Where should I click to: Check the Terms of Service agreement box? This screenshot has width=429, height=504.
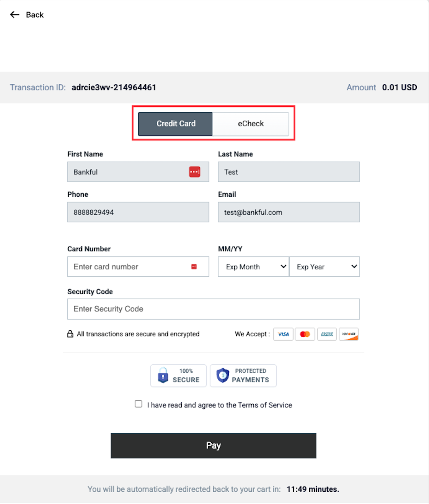click(138, 404)
